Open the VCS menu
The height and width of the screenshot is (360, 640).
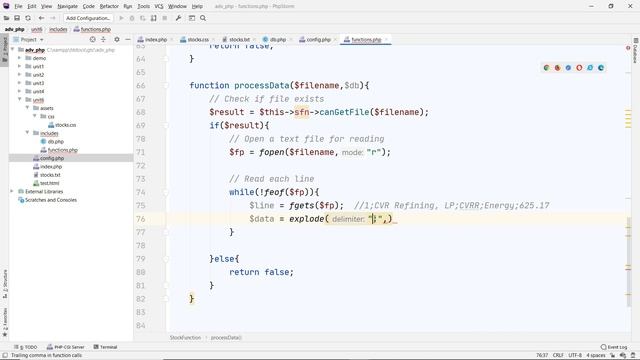(159, 7)
